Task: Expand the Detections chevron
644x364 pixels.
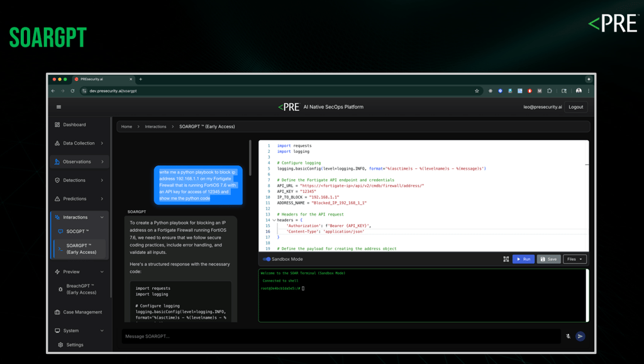Action: (102, 180)
